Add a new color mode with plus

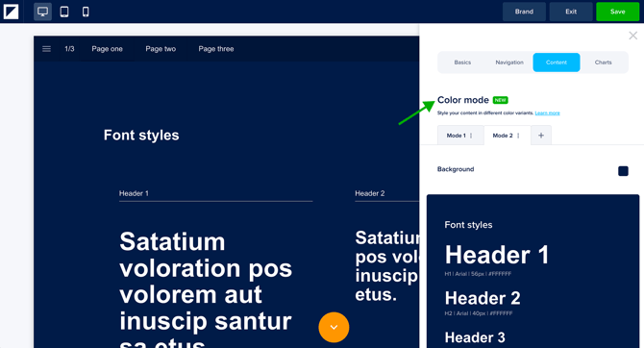point(541,136)
